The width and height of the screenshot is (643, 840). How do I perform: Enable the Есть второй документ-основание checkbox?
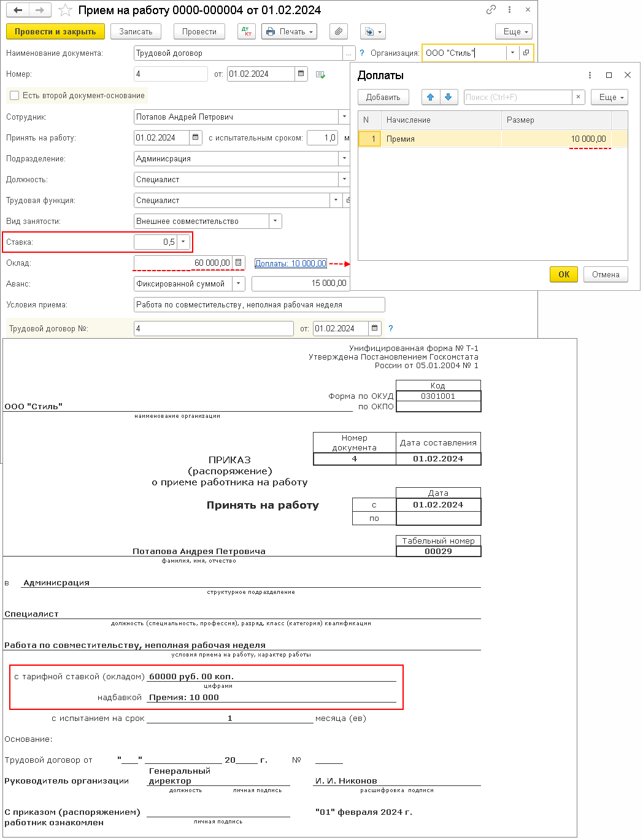tap(13, 96)
